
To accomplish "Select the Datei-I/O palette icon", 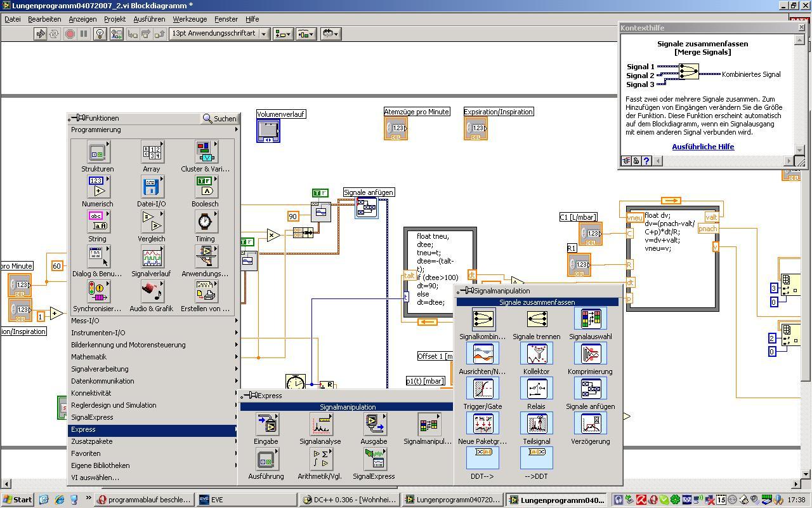I will point(152,187).
